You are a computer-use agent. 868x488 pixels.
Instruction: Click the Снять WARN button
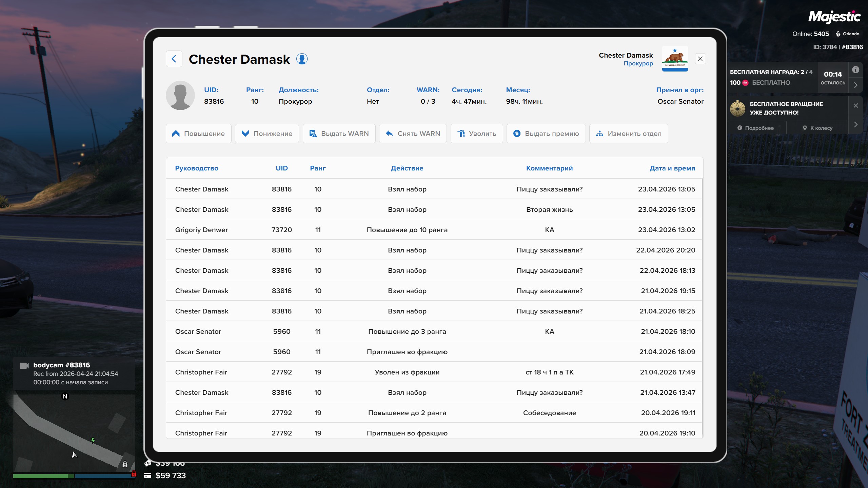[x=413, y=134]
